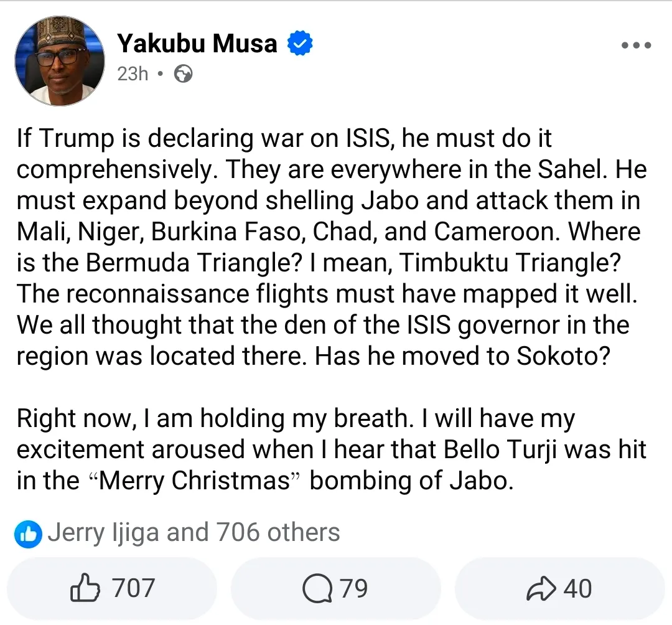Click the public audience globe icon
The height and width of the screenshot is (625, 672).
(x=183, y=75)
